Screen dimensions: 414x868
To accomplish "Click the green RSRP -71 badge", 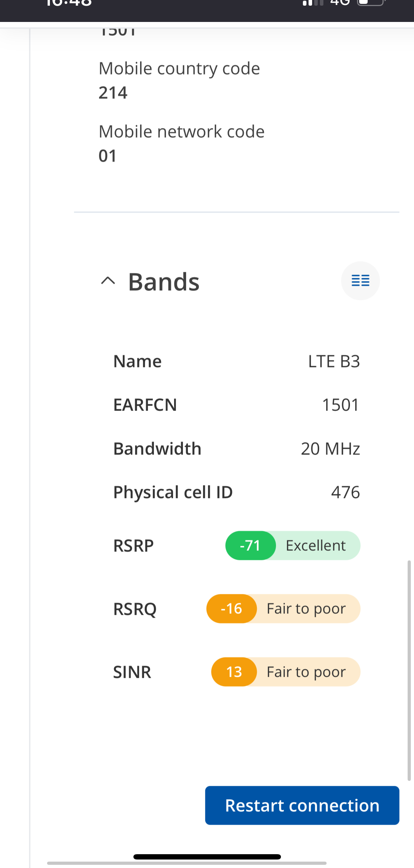I will [251, 546].
